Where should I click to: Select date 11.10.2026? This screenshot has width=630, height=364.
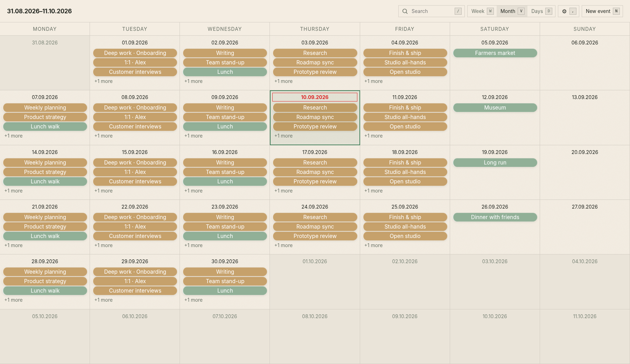point(584,316)
